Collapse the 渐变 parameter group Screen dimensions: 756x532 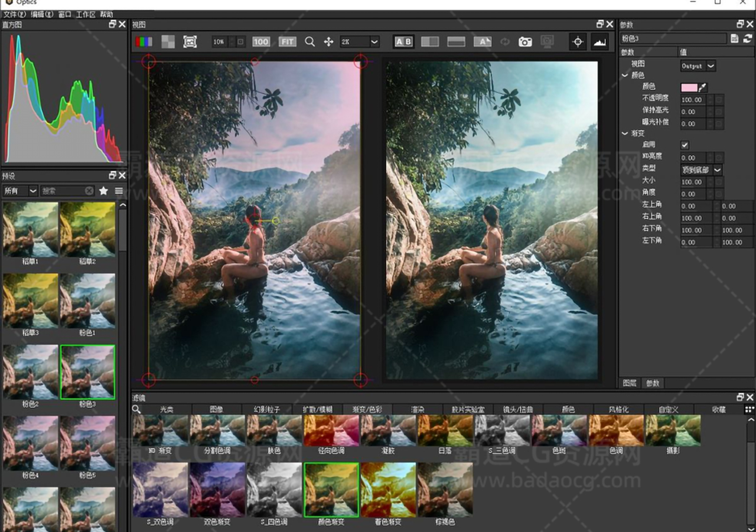click(625, 133)
